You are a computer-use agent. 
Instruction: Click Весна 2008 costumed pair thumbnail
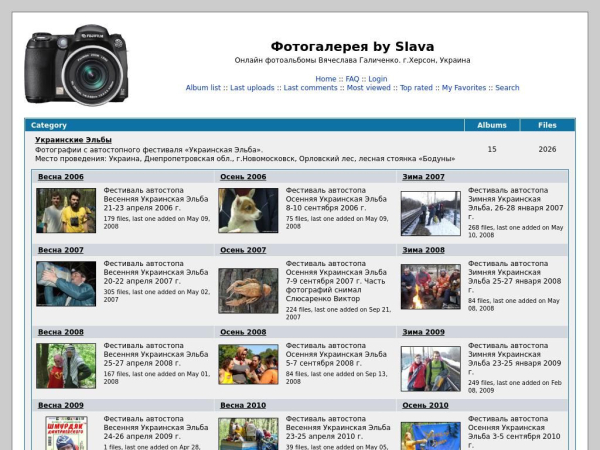[66, 366]
